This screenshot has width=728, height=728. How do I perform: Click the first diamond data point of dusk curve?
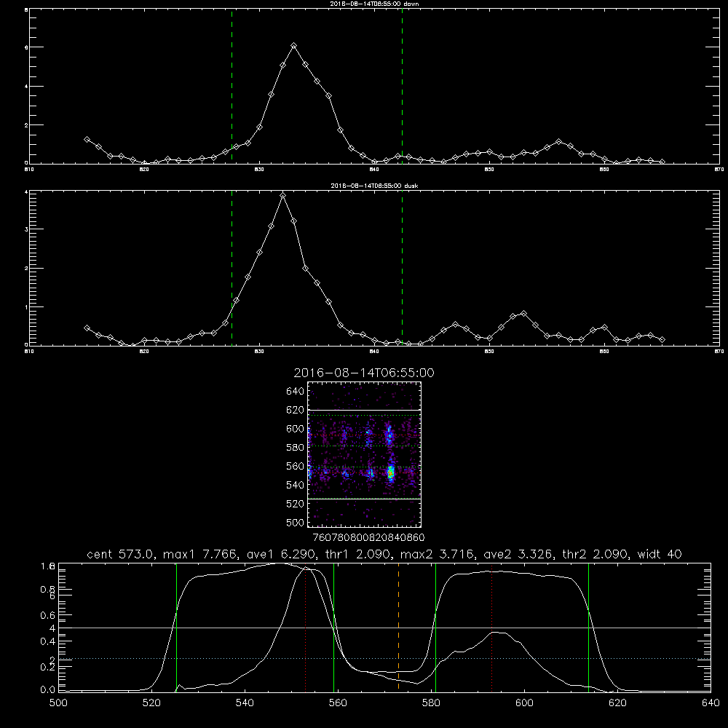[87, 328]
